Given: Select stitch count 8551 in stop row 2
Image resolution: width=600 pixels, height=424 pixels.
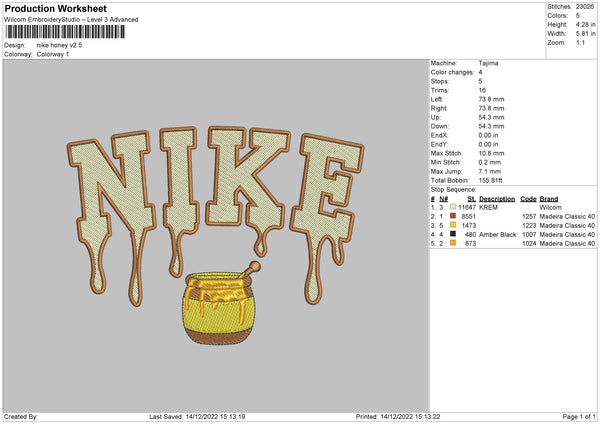Looking at the screenshot, I should click(x=469, y=217).
